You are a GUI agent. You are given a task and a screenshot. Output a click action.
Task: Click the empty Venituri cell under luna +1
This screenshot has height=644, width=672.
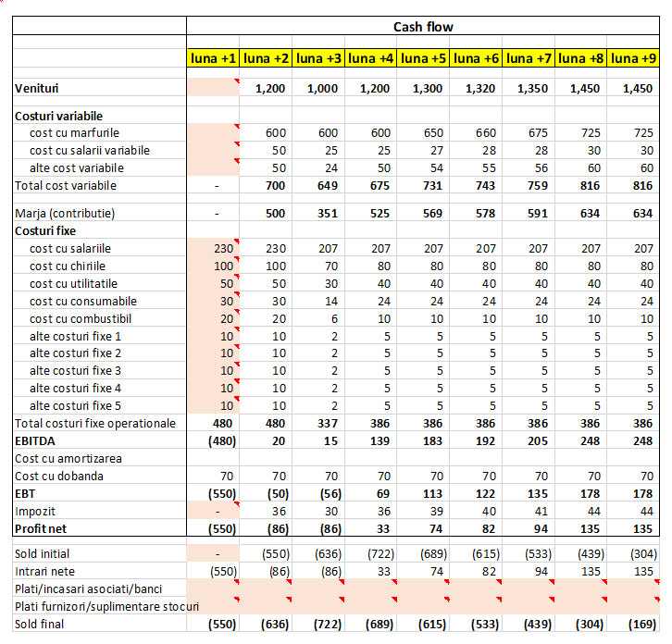(213, 89)
